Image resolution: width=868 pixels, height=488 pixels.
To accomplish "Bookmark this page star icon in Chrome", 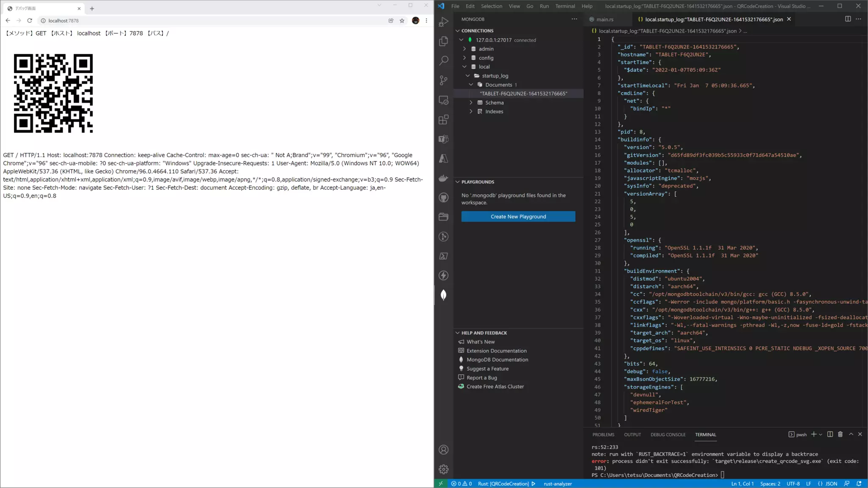I will 402,20.
